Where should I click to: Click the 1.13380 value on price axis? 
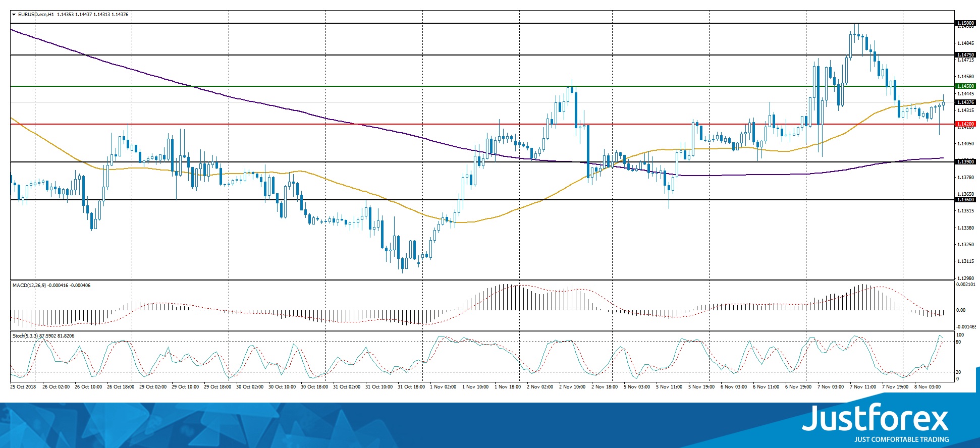point(965,228)
